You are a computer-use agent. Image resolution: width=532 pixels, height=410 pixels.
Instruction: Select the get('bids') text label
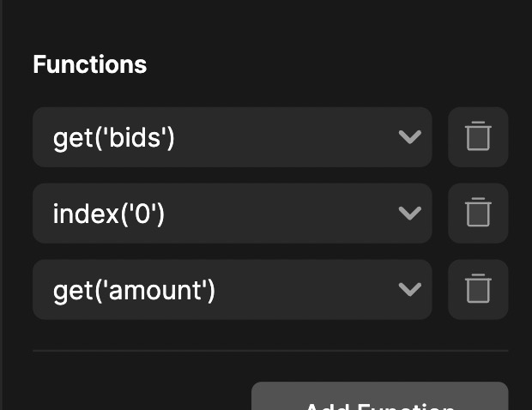tap(113, 138)
